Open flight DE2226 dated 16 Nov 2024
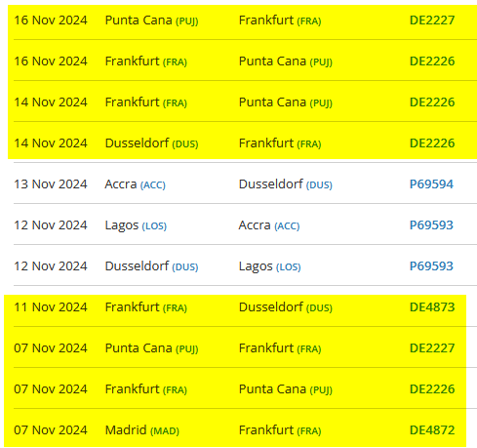 [x=432, y=61]
